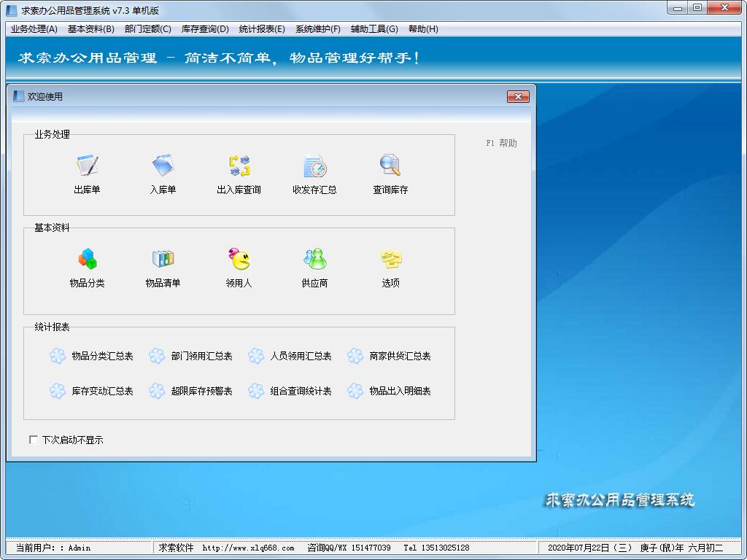Open the 部门定额(C) menu
Screen dimensions: 747x560
147,29
